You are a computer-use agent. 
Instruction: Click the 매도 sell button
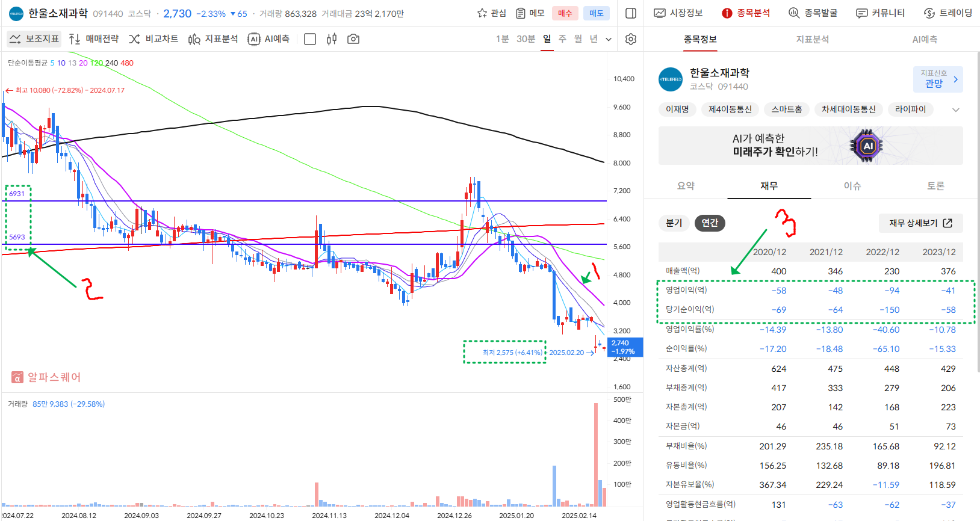click(x=597, y=13)
